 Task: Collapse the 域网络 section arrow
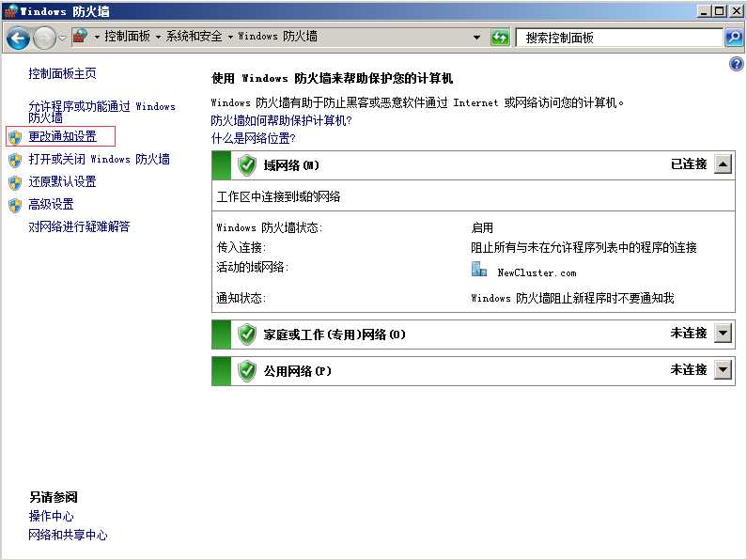[x=723, y=164]
